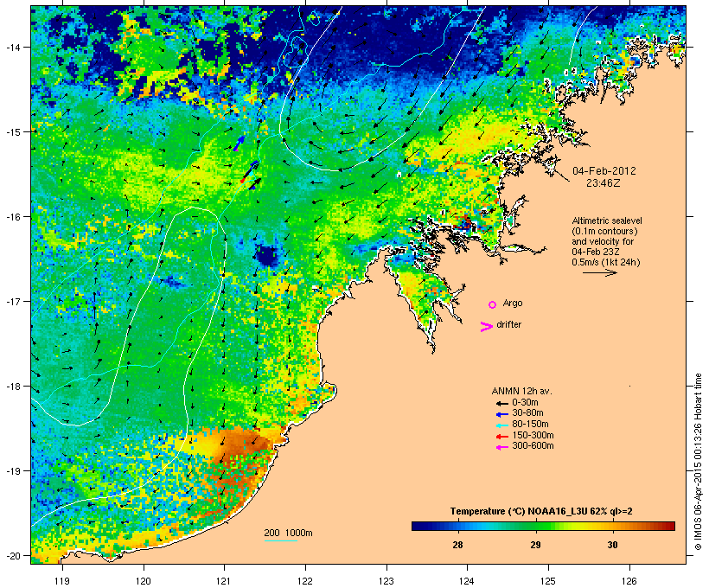Click the dark blue cold patch near 121.5, -16.5
This screenshot has width=709, height=588.
pos(266,256)
